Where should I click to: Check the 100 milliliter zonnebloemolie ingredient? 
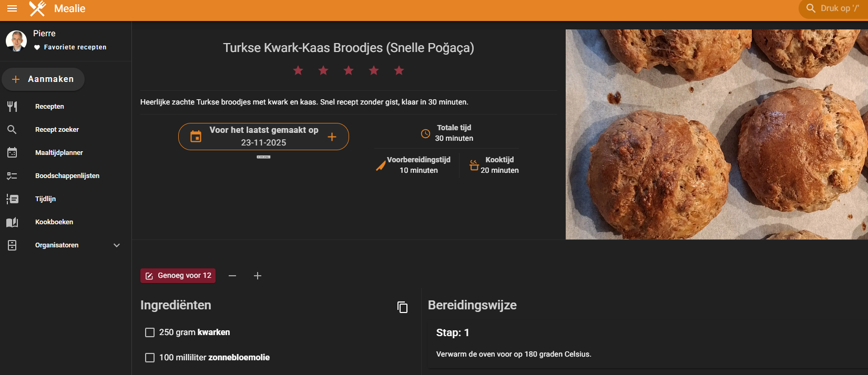point(150,358)
